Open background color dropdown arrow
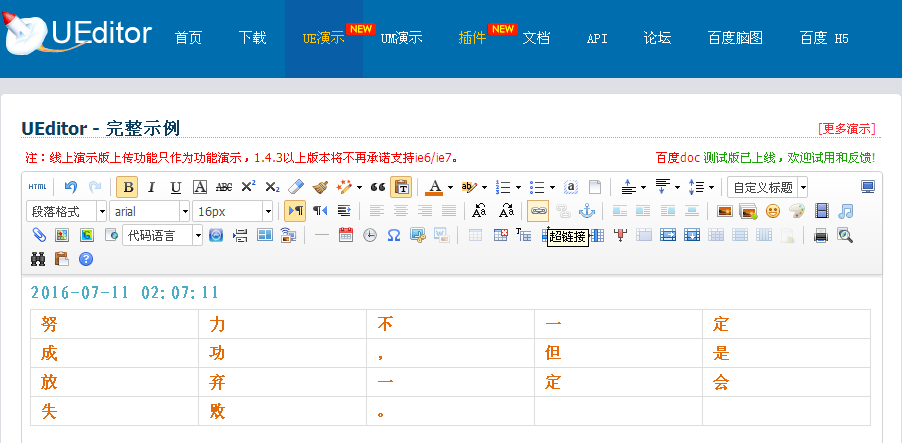Image resolution: width=902 pixels, height=443 pixels. pos(484,188)
